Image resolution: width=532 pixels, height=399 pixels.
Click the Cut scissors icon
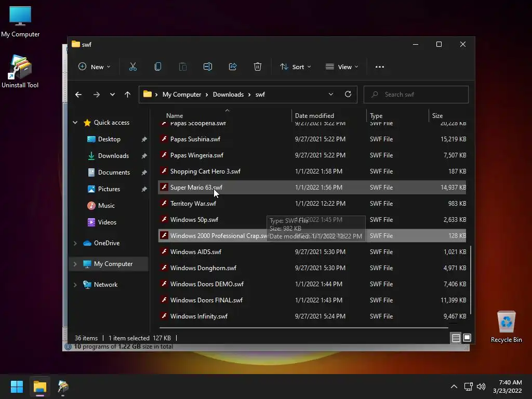point(132,66)
